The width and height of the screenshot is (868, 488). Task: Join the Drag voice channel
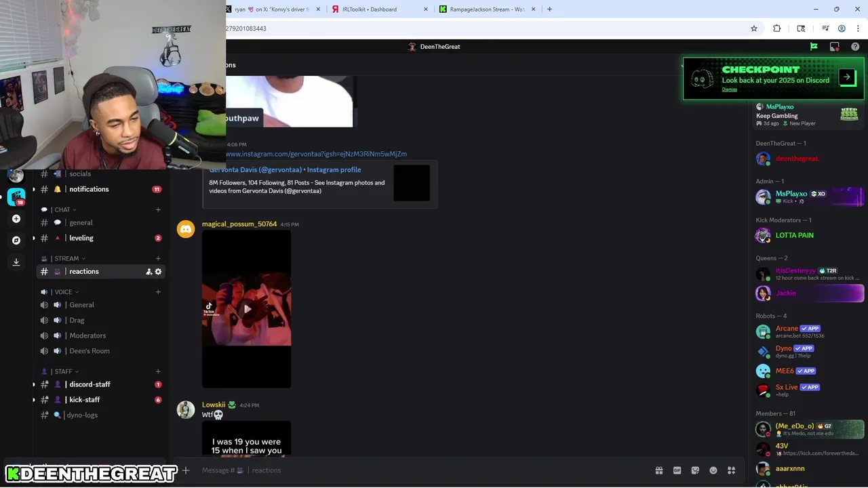coord(101,321)
